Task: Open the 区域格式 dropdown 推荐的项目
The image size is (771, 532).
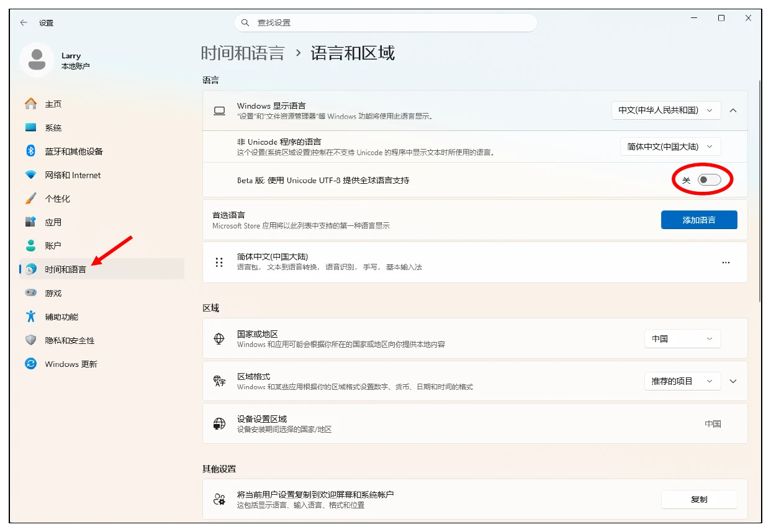Action: (682, 381)
